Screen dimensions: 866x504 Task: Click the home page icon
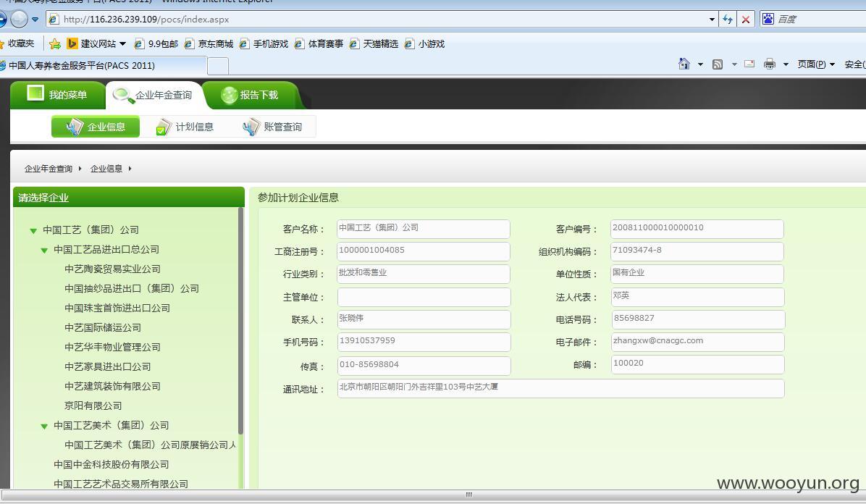point(684,64)
